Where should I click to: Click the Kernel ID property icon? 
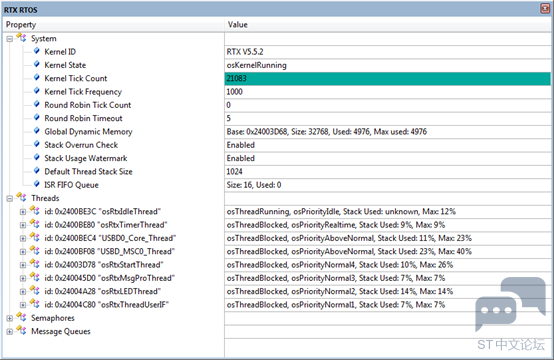tap(37, 51)
